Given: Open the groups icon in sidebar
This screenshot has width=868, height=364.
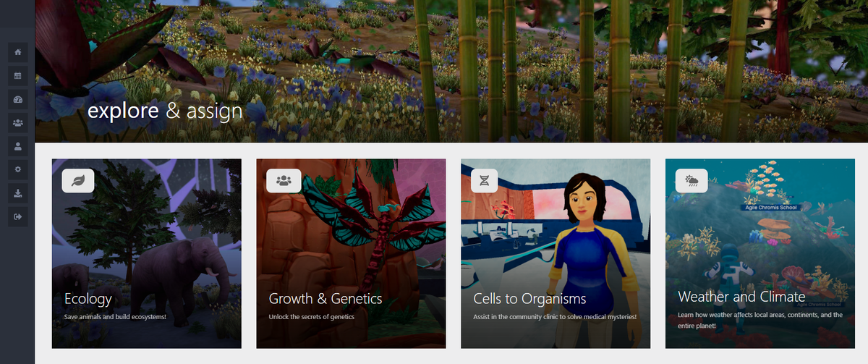Looking at the screenshot, I should click(x=18, y=122).
